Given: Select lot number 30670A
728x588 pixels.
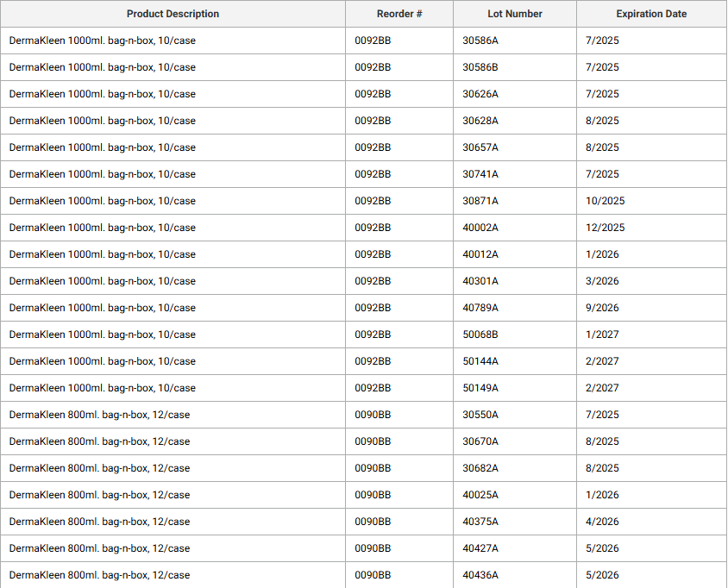Looking at the screenshot, I should click(x=480, y=441).
